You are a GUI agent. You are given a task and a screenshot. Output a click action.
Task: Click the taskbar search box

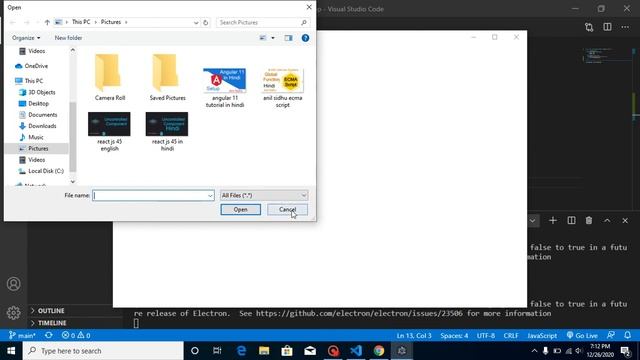click(103, 351)
